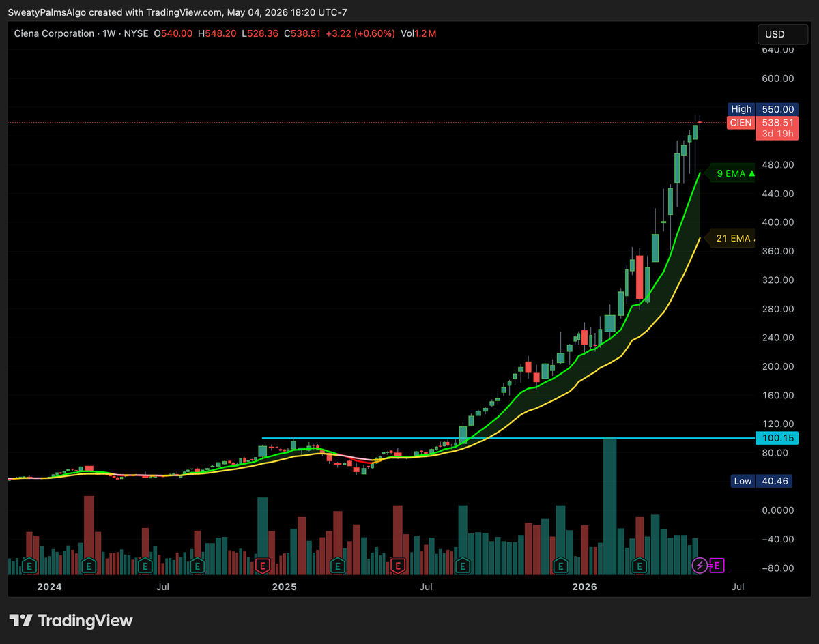The image size is (819, 644).
Task: Click the purple upcoming earnings E marker
Action: pyautogui.click(x=717, y=565)
